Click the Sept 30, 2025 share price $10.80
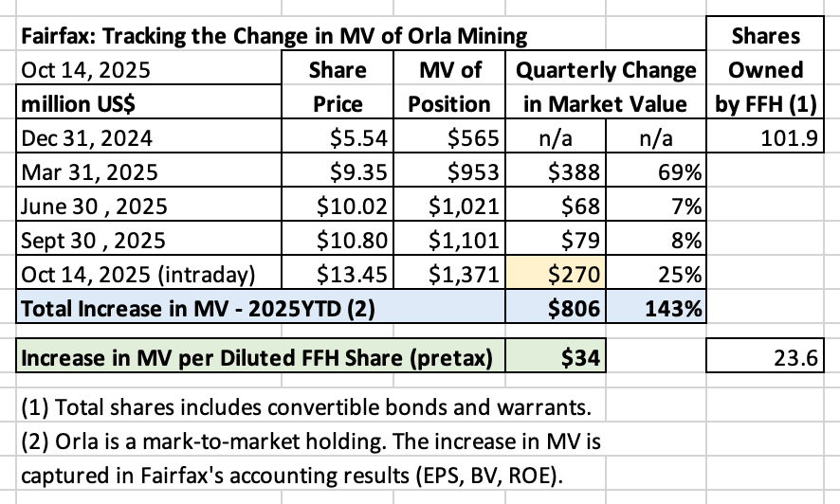This screenshot has width=840, height=504. 338,241
